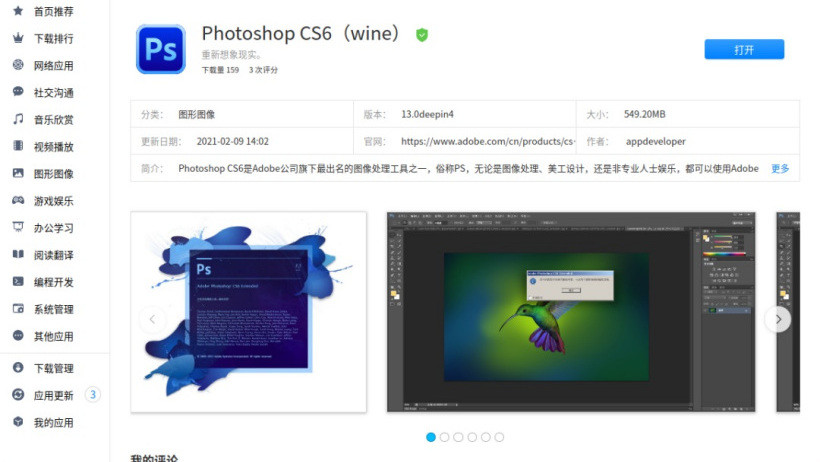Click the update date 2021-02-09 14:02
The height and width of the screenshot is (462, 820).
(x=233, y=141)
